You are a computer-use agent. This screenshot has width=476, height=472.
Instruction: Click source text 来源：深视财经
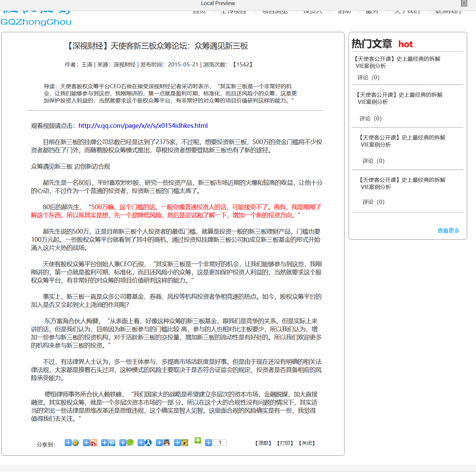[x=116, y=64]
